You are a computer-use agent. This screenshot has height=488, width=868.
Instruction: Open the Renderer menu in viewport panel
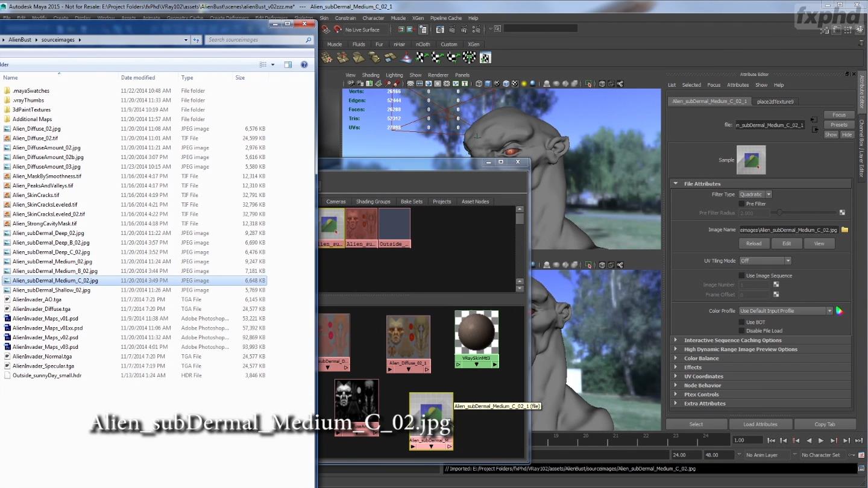tap(438, 75)
